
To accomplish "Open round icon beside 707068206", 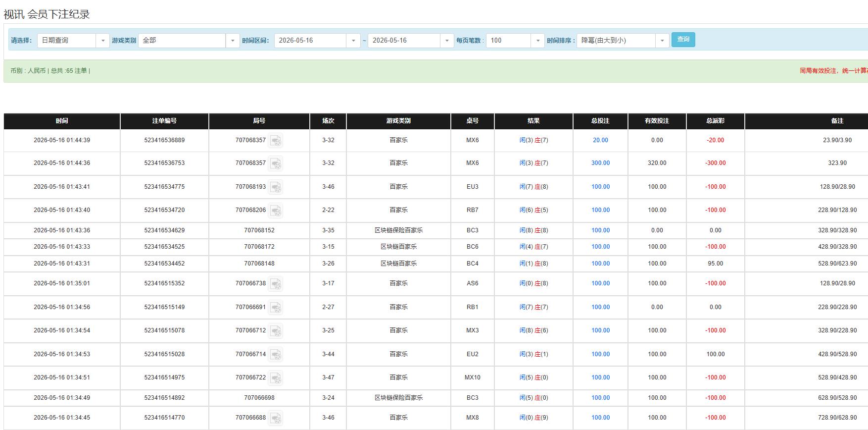I will click(276, 211).
